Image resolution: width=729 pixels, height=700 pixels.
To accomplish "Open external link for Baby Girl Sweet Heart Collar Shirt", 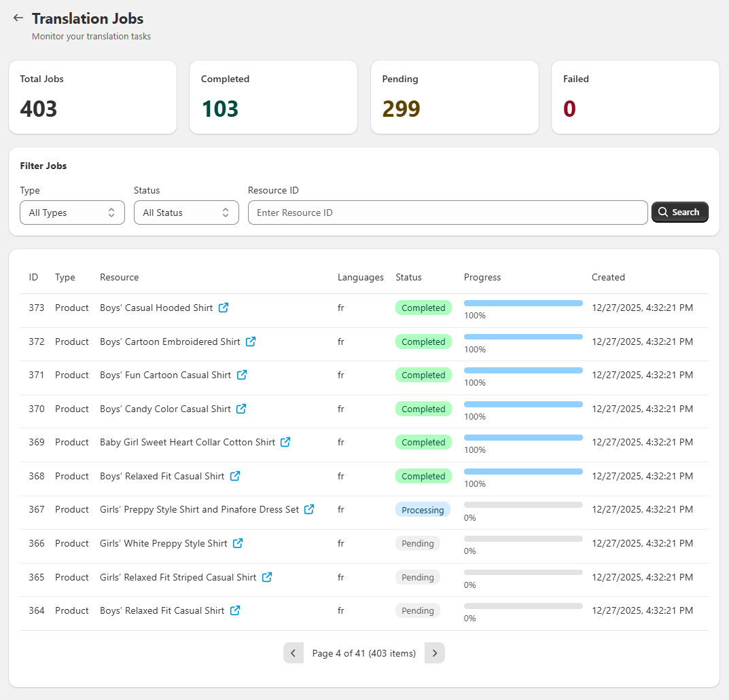I will click(x=286, y=442).
